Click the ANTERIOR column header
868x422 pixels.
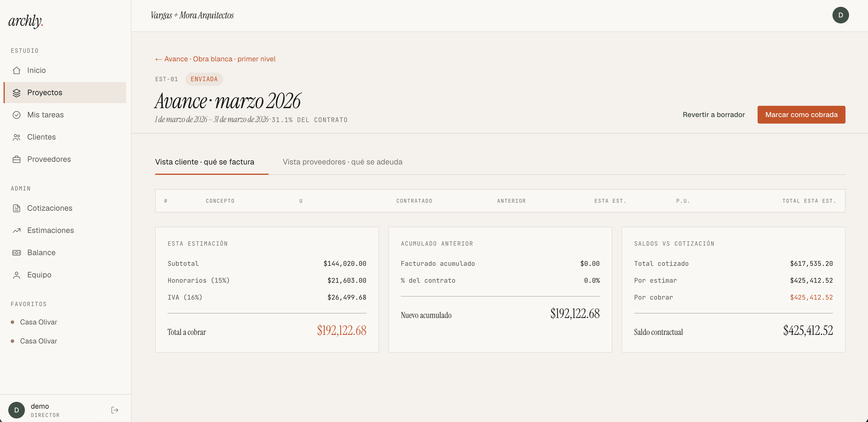pos(511,201)
